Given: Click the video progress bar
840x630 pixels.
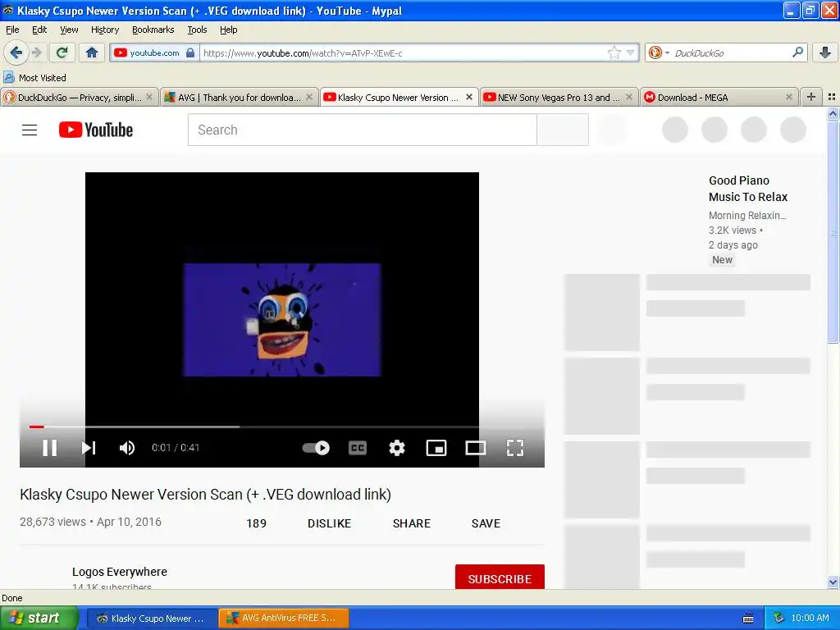Looking at the screenshot, I should click(x=282, y=427).
